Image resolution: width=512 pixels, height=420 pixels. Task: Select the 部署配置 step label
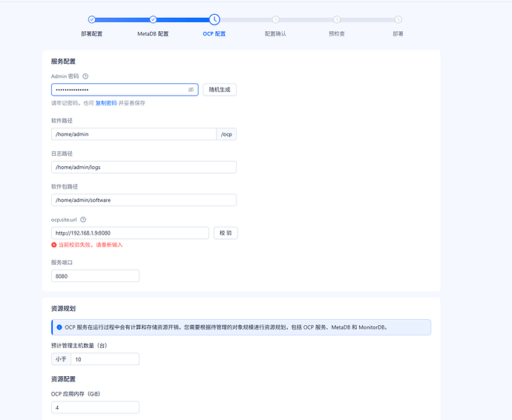coord(92,33)
